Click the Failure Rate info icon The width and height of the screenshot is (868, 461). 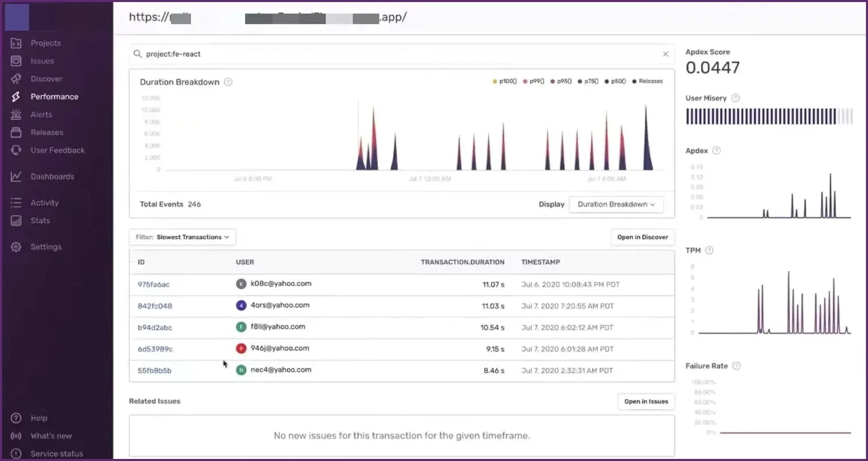736,366
